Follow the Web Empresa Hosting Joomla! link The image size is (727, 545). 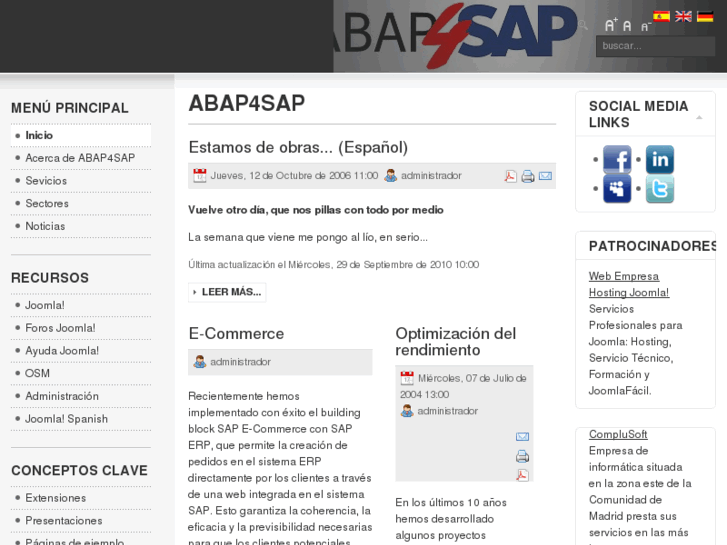629,284
